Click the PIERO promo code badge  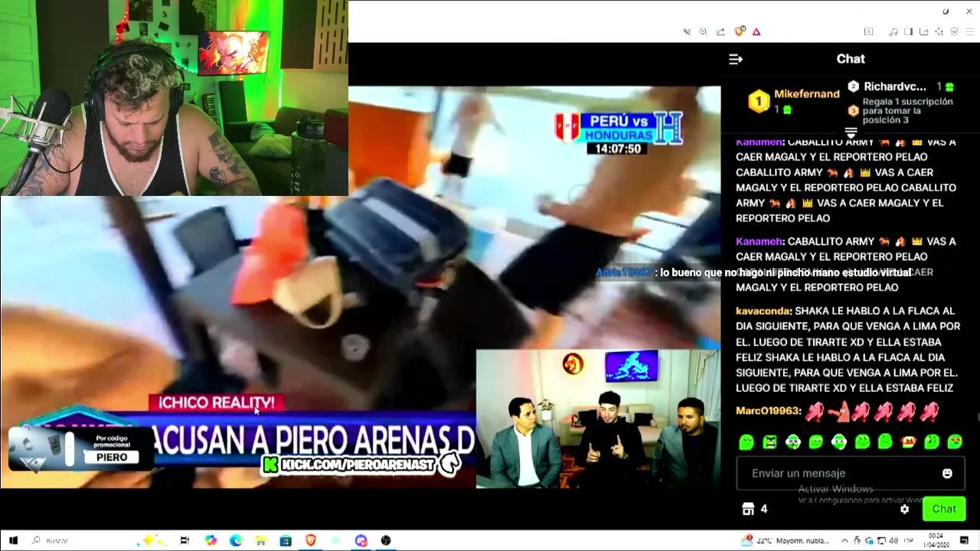pos(81,449)
